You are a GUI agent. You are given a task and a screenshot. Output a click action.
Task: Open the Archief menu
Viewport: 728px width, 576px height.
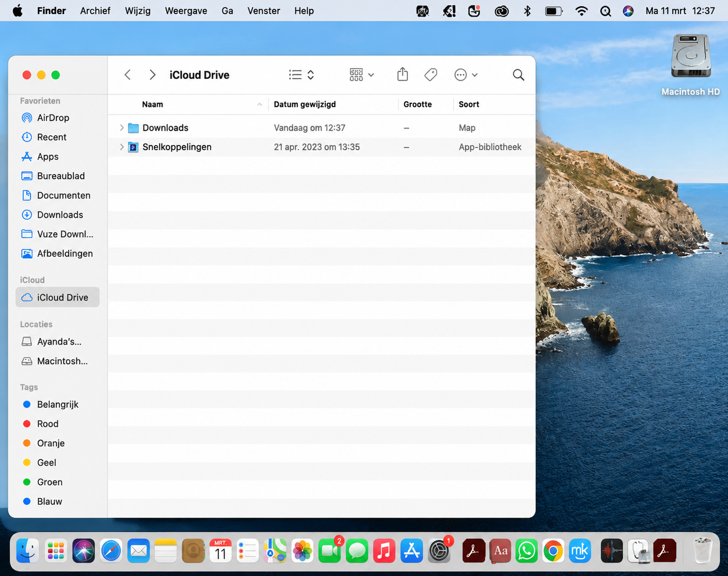(x=95, y=11)
